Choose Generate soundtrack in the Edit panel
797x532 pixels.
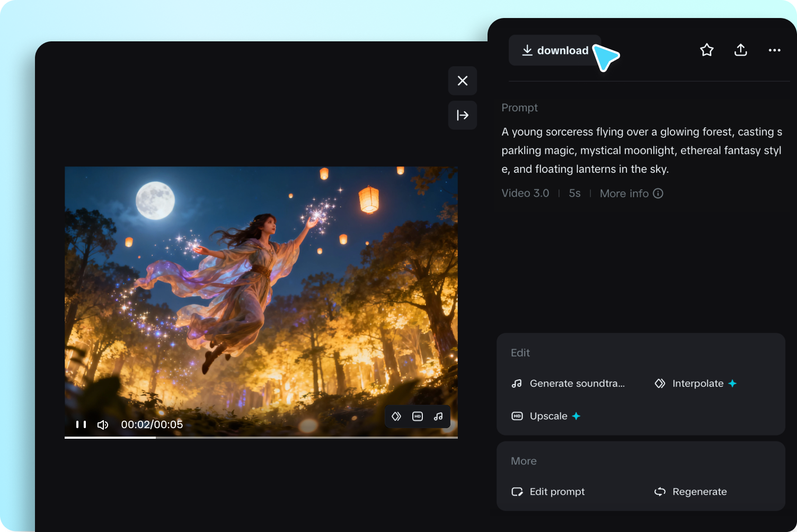pyautogui.click(x=568, y=384)
